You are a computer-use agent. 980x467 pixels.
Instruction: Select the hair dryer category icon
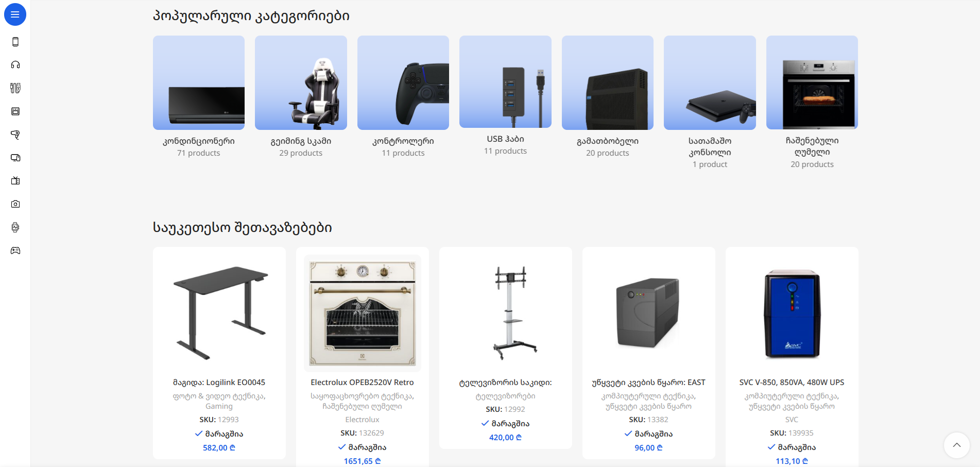[x=15, y=135]
